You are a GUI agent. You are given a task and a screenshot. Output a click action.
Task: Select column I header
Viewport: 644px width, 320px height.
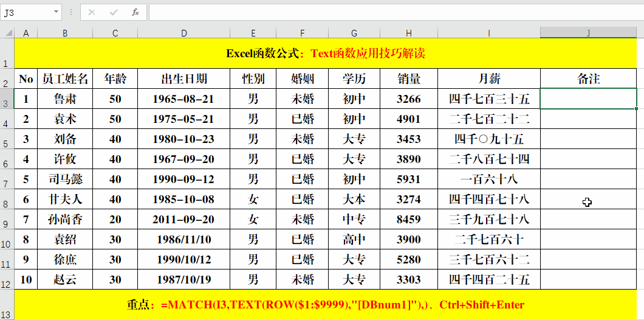click(x=488, y=33)
